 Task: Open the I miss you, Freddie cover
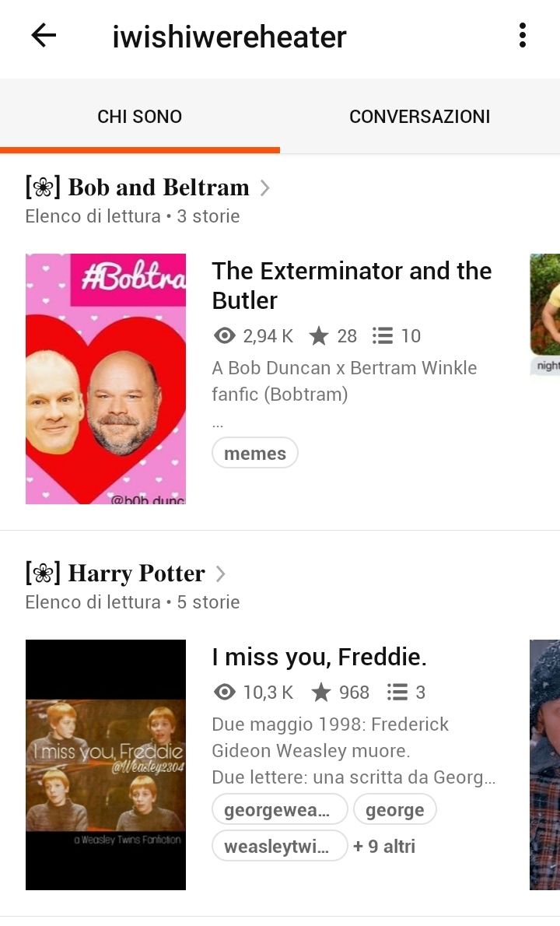106,765
